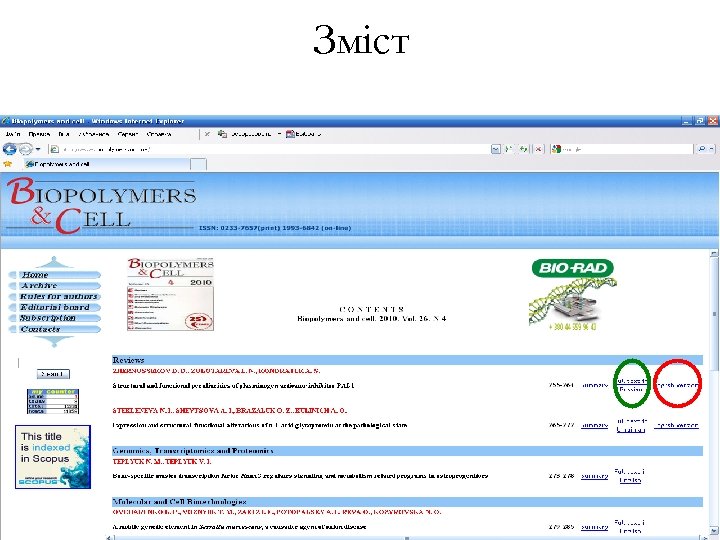Click Genomics, Transcriptomics and Proteomics heading
Image resolution: width=720 pixels, height=540 pixels.
[x=193, y=451]
